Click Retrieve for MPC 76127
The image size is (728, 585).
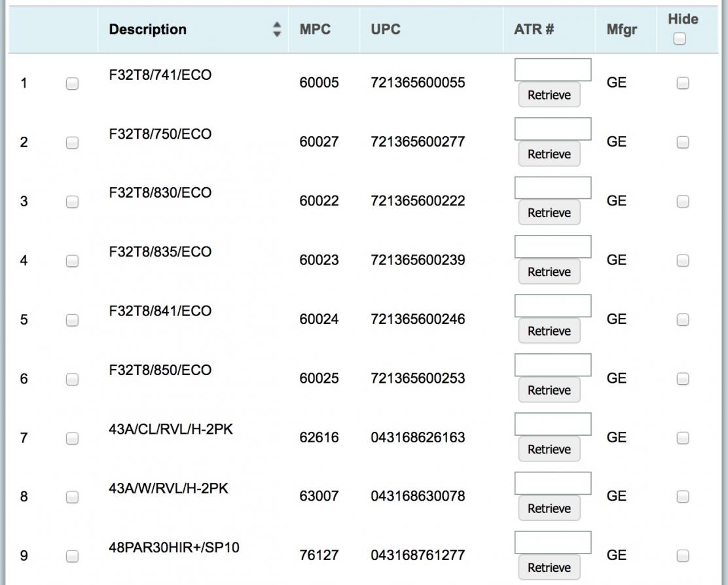click(x=549, y=567)
